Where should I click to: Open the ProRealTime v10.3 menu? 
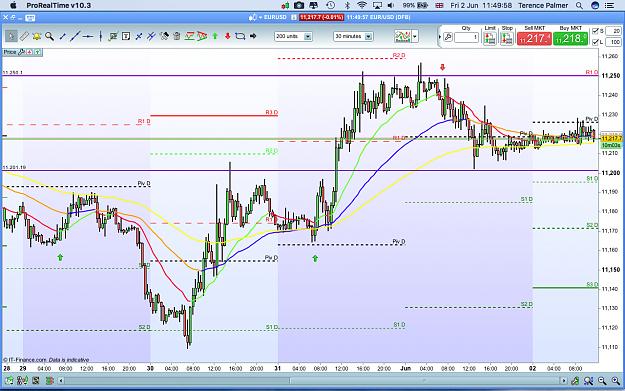coord(59,5)
